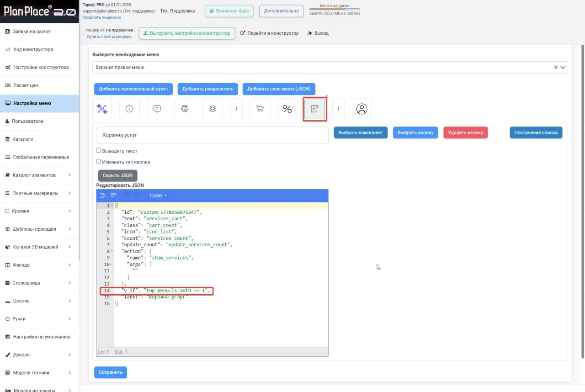
Task: Click Скрыть JSON button
Action: (x=117, y=175)
